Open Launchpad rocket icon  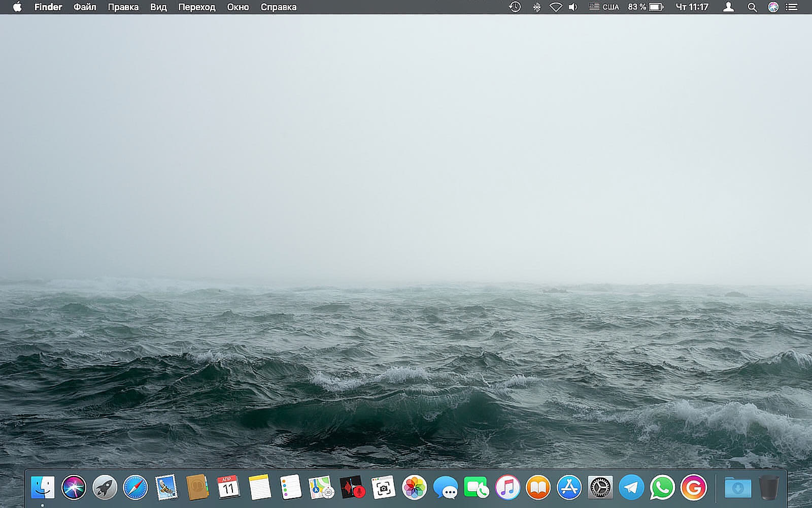coord(105,488)
